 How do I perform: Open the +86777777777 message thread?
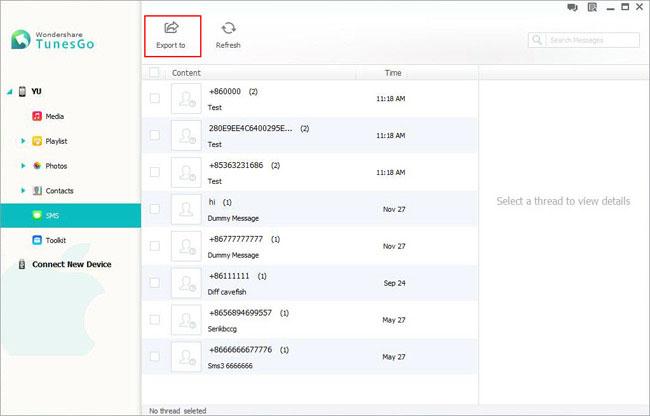click(310, 246)
